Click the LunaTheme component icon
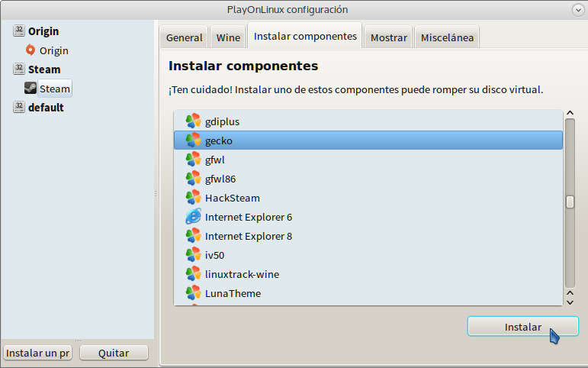The image size is (588, 368). (x=193, y=293)
